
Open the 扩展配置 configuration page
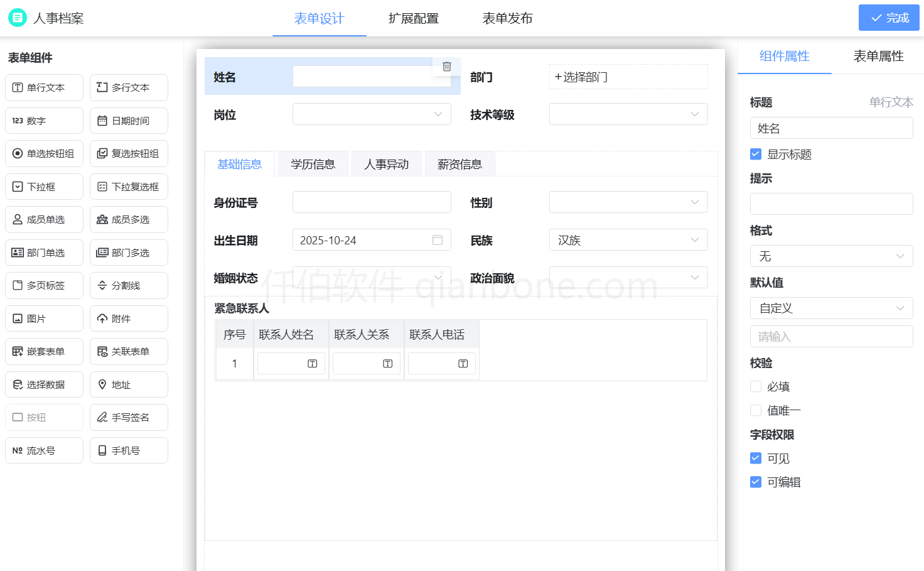[413, 18]
